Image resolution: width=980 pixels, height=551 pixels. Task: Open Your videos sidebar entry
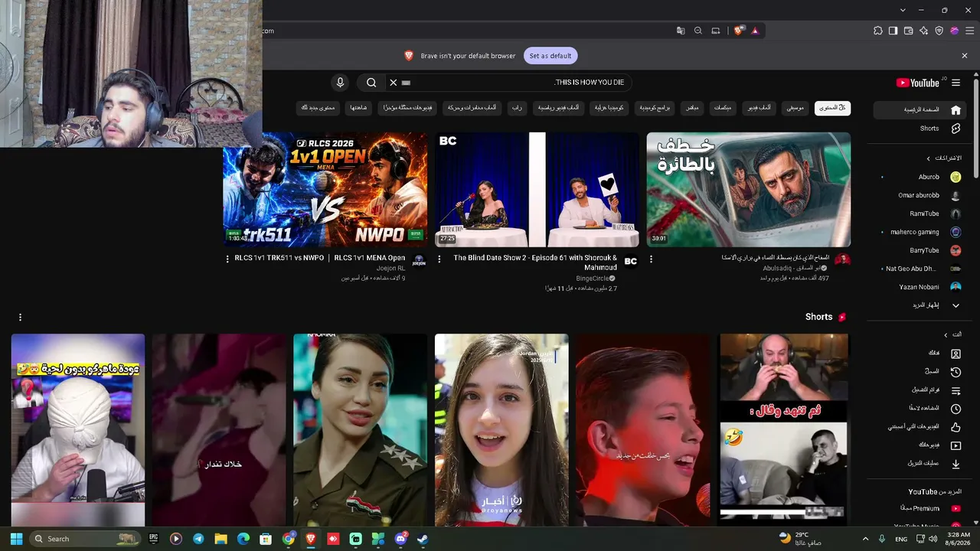click(920, 445)
